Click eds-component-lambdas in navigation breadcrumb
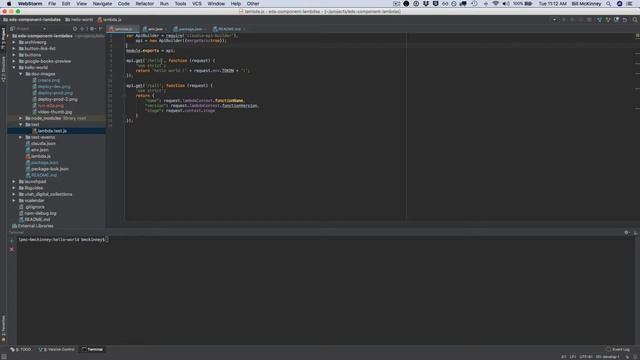640x360 pixels. 31,20
